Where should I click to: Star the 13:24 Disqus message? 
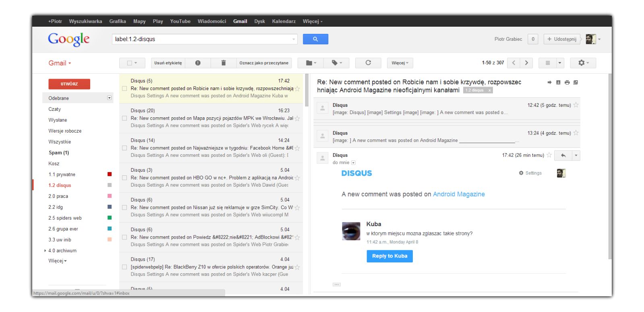click(576, 133)
